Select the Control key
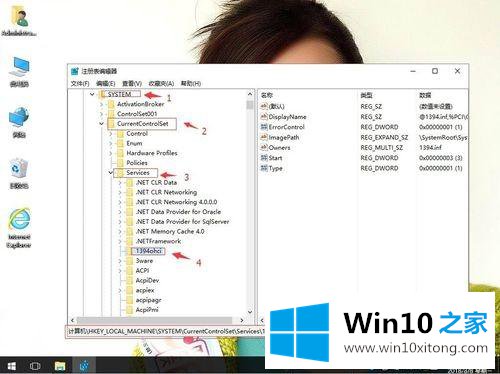The width and height of the screenshot is (500, 374). (137, 134)
